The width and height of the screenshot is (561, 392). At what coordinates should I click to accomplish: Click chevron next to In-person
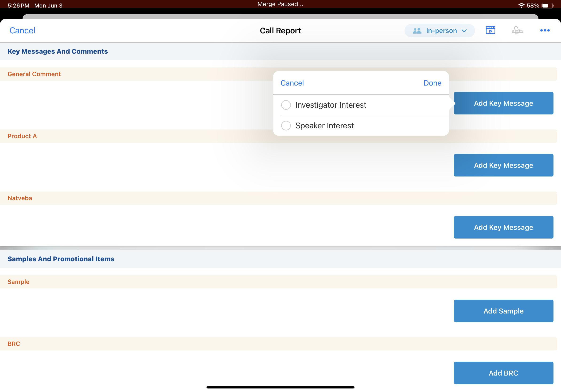tap(464, 31)
